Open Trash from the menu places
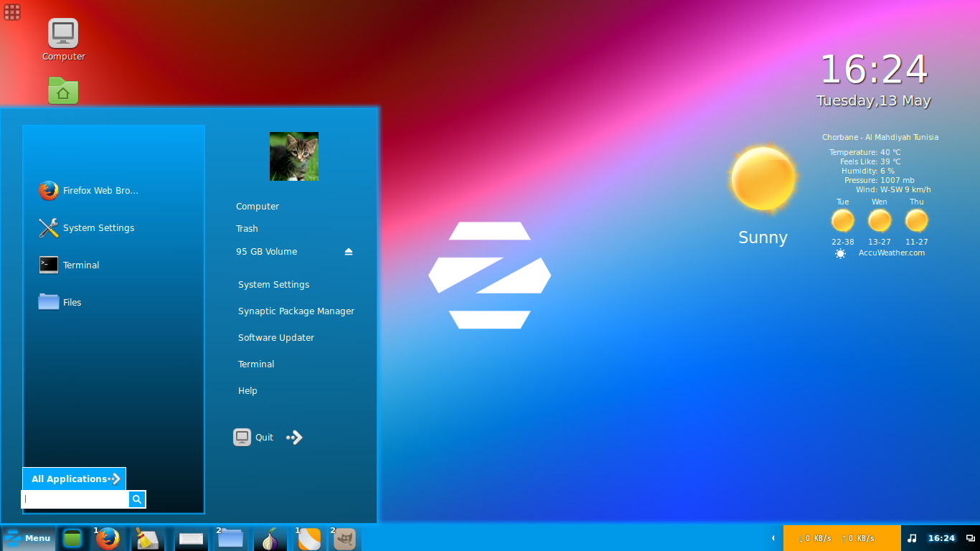The image size is (980, 551). (247, 229)
